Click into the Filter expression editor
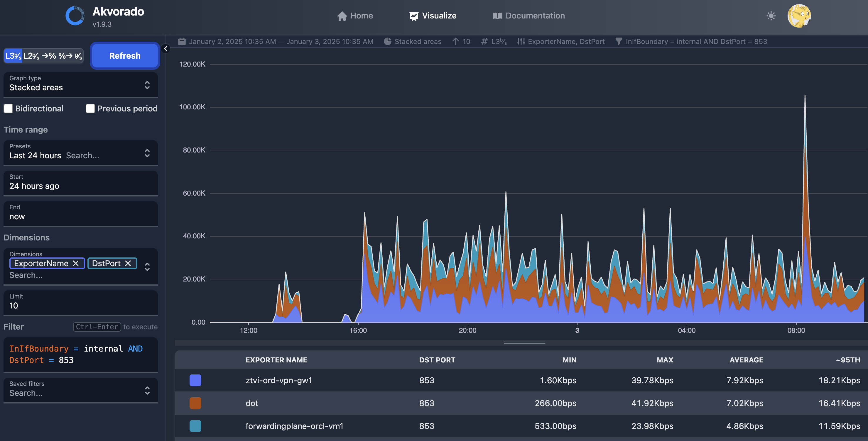Image resolution: width=868 pixels, height=441 pixels. pos(80,355)
